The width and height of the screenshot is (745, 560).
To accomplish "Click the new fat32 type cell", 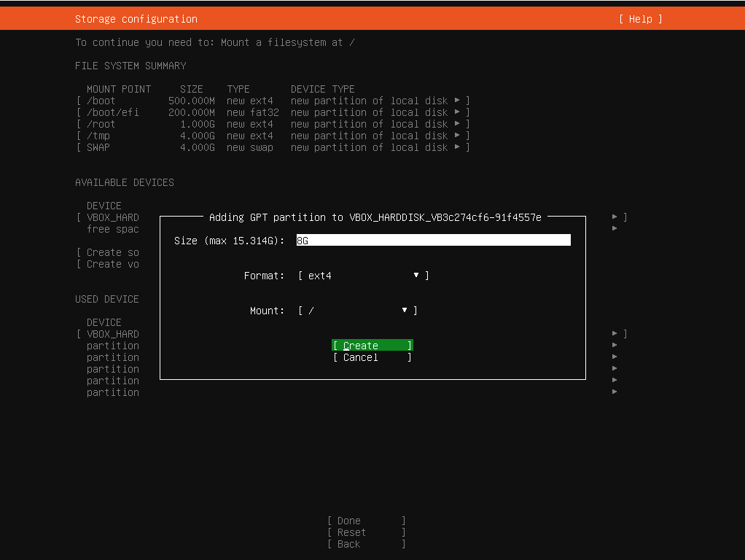I will click(253, 112).
